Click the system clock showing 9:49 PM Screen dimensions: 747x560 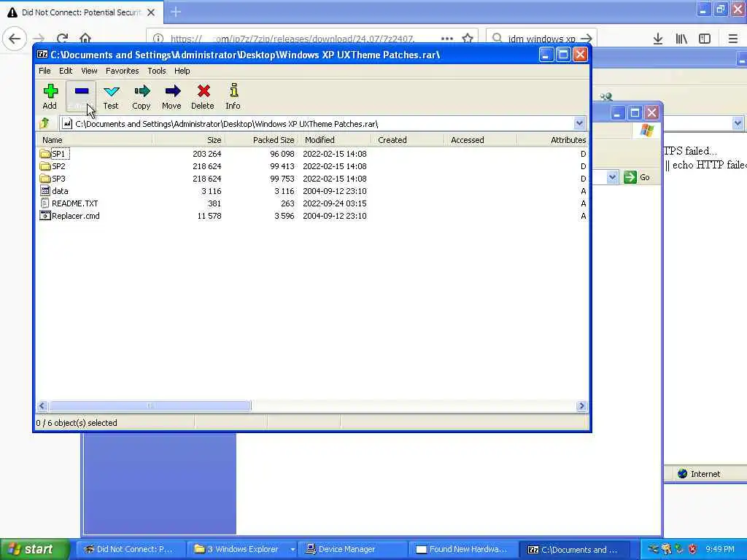tap(720, 549)
